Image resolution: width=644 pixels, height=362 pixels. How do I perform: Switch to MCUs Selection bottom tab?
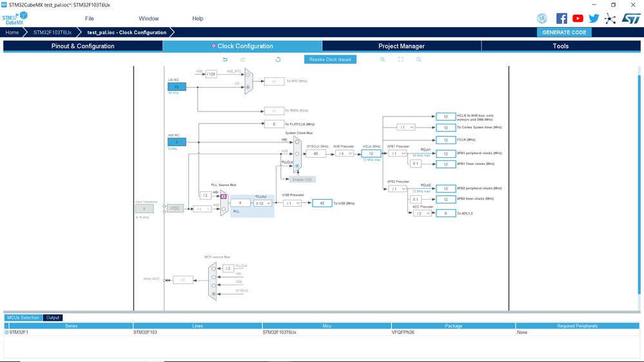(23, 318)
